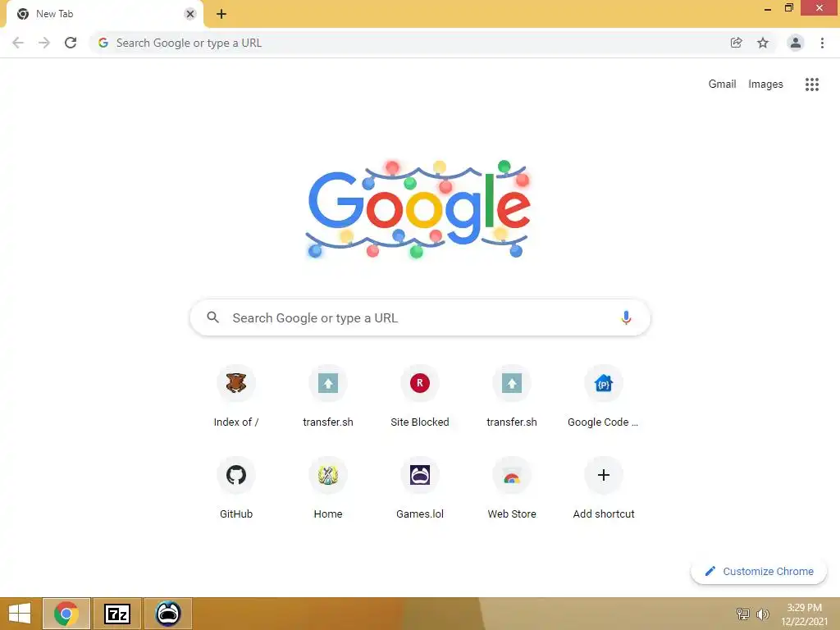Open the Index of / shortcut
This screenshot has width=840, height=630.
pyautogui.click(x=236, y=397)
